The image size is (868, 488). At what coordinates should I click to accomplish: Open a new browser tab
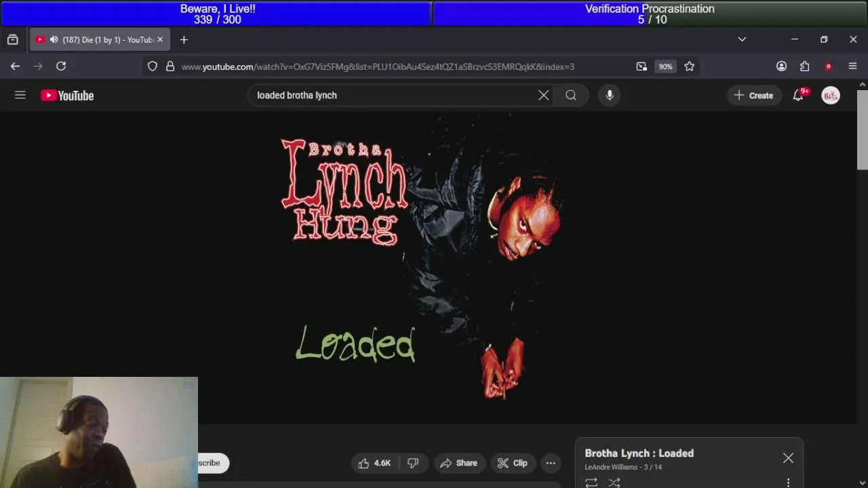click(184, 40)
